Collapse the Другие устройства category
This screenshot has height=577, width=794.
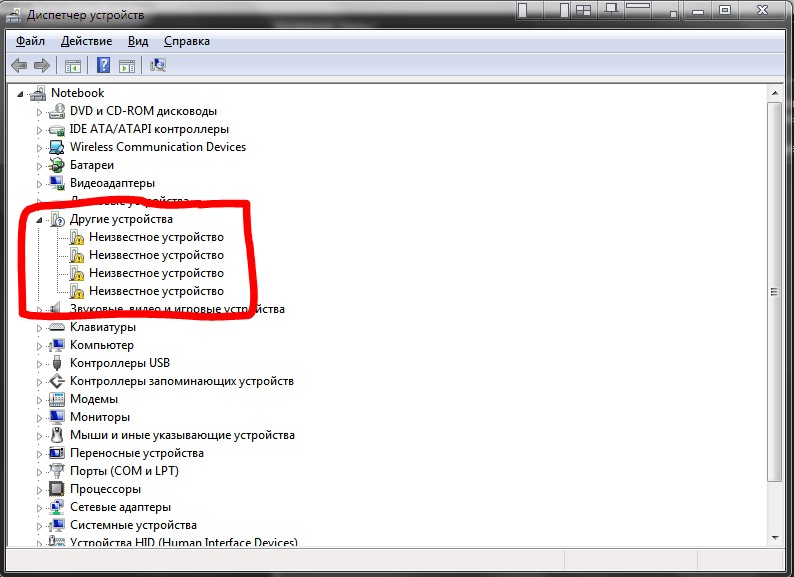tap(39, 220)
